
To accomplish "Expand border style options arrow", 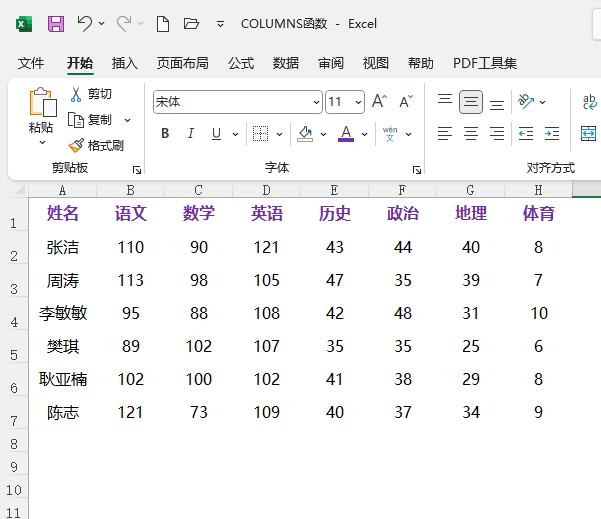I will click(x=279, y=134).
